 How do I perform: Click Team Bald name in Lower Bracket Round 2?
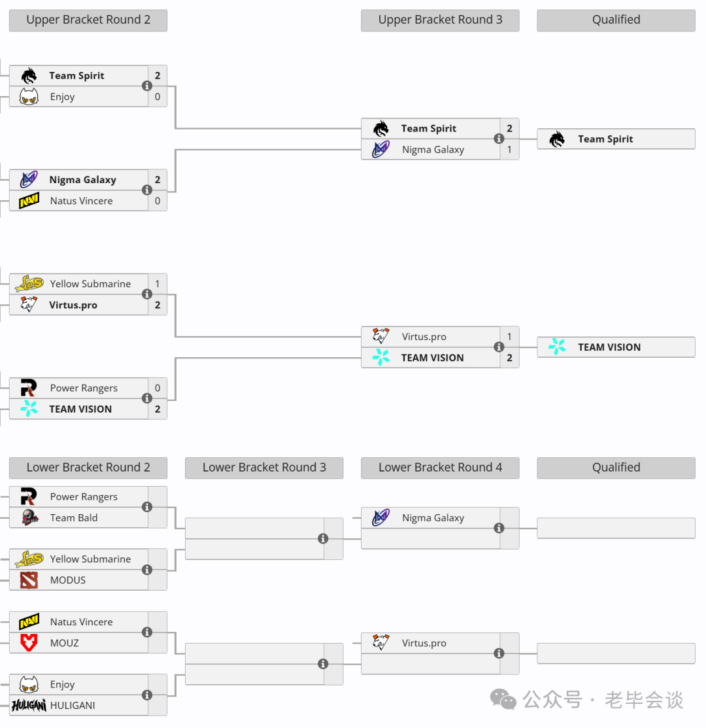click(74, 517)
